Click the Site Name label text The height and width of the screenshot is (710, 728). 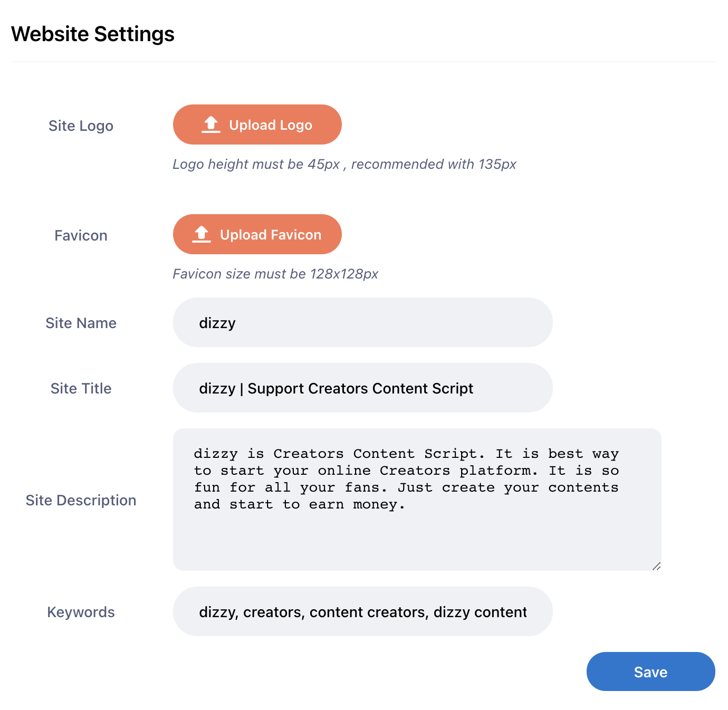81,323
